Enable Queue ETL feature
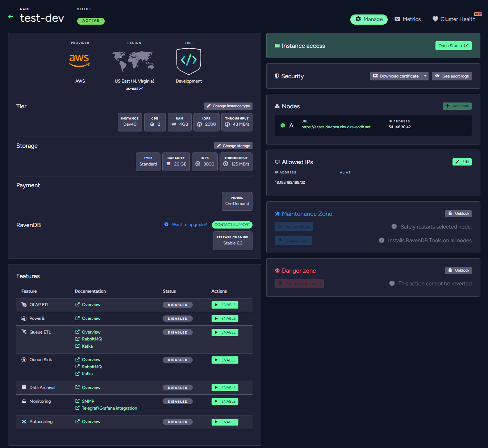The width and height of the screenshot is (488, 448). point(225,332)
